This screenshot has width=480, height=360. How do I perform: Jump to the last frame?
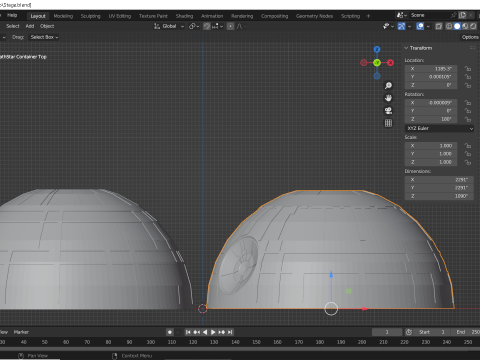(x=230, y=332)
